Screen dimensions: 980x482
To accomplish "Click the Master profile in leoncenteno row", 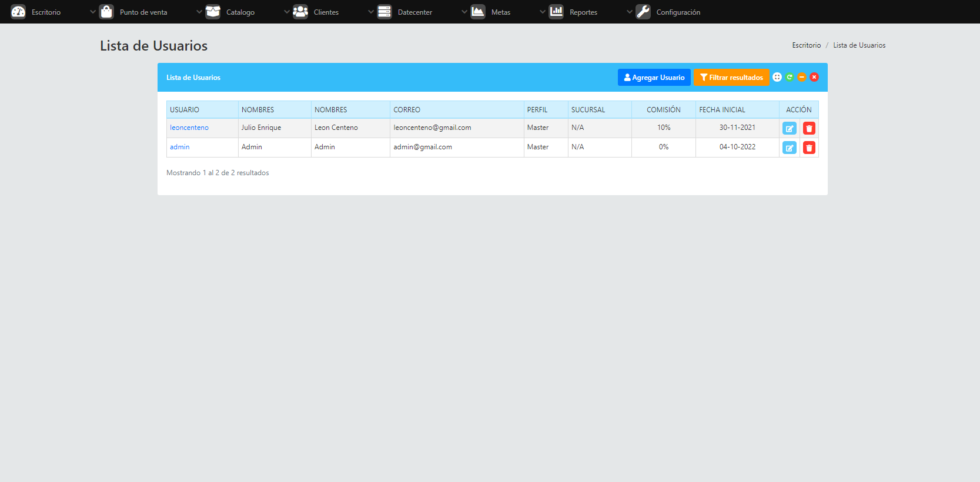I will 546,128.
